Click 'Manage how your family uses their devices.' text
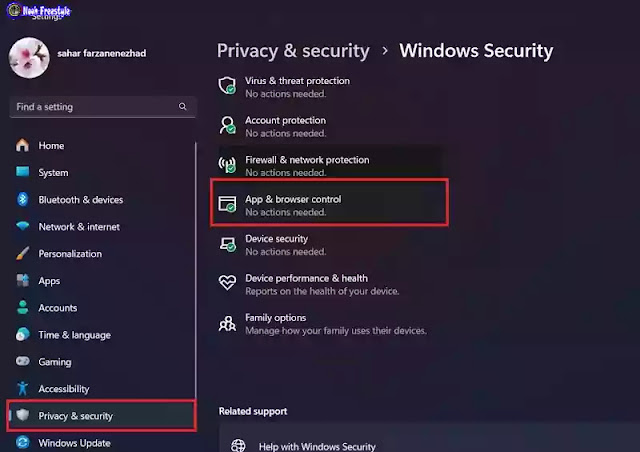640x452 pixels. point(336,331)
